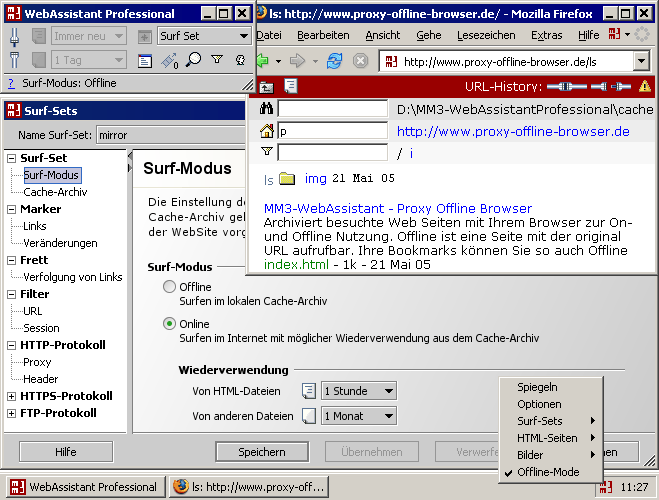Open the Surf Set dropdown

pyautogui.click(x=204, y=36)
